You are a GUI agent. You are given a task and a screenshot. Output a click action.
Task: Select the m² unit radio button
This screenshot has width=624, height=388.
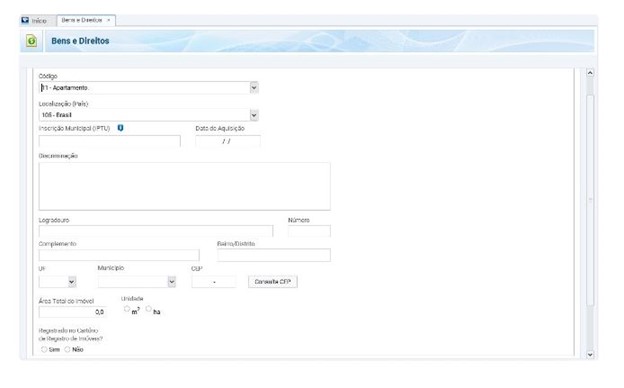(x=127, y=309)
